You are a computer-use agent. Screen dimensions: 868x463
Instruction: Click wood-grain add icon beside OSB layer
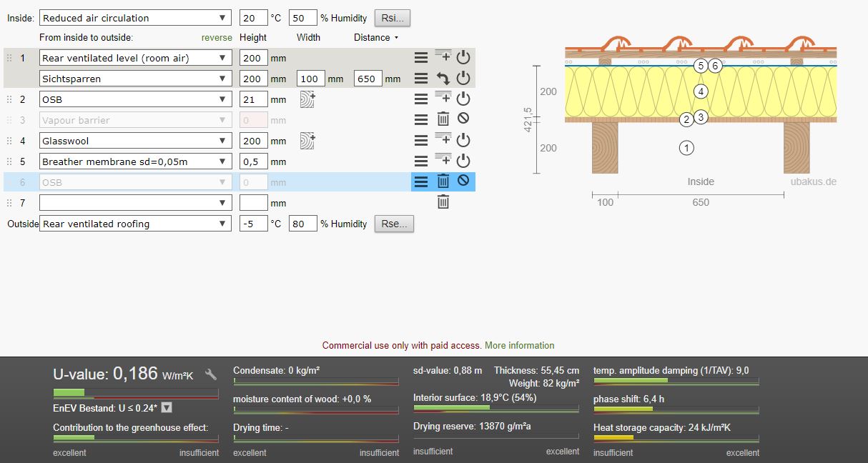(x=307, y=99)
